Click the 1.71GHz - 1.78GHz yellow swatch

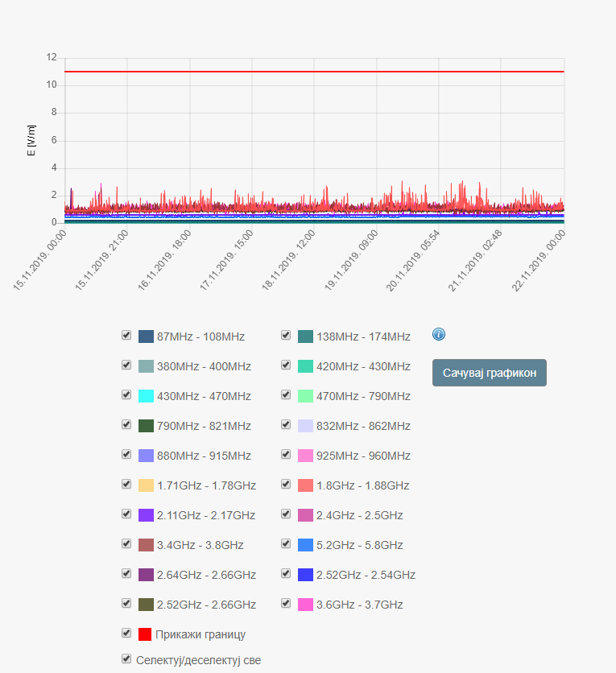tap(146, 485)
